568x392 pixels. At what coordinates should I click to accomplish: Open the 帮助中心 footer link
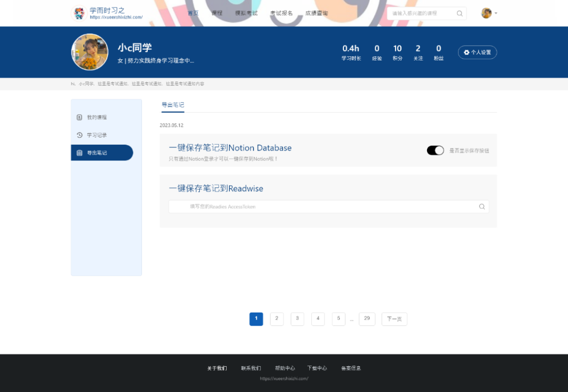point(285,368)
